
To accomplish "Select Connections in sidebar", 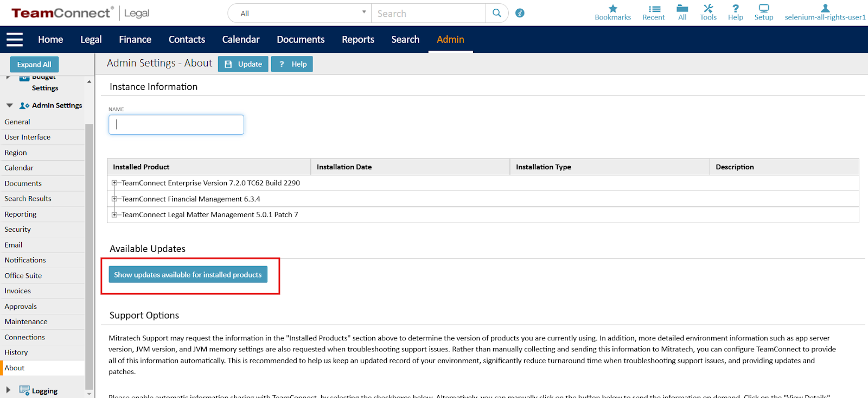I will [x=42, y=337].
